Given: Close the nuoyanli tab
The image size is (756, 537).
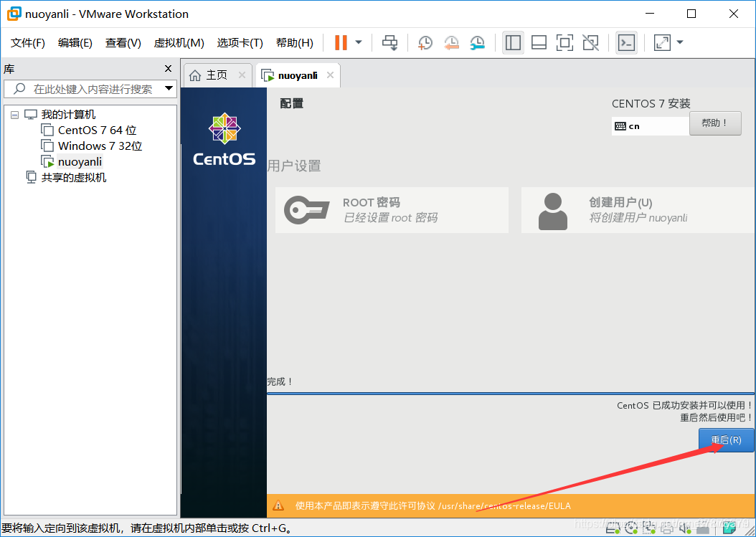Looking at the screenshot, I should (x=330, y=75).
